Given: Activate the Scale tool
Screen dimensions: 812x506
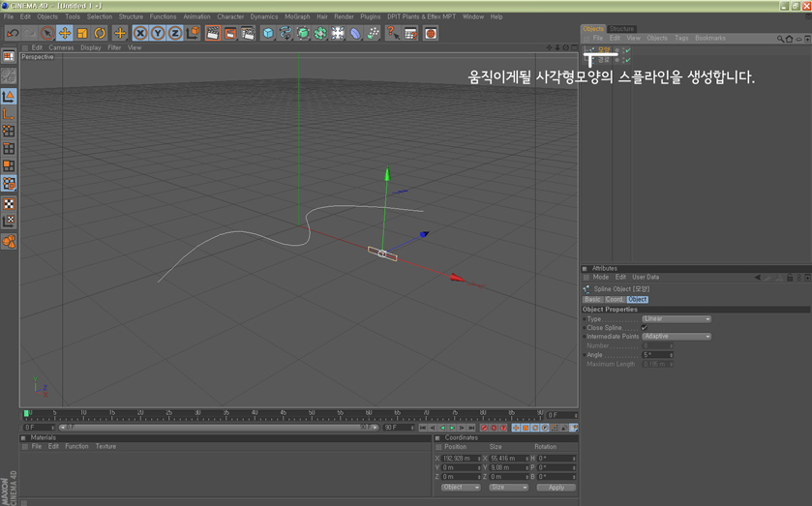Looking at the screenshot, I should point(82,34).
